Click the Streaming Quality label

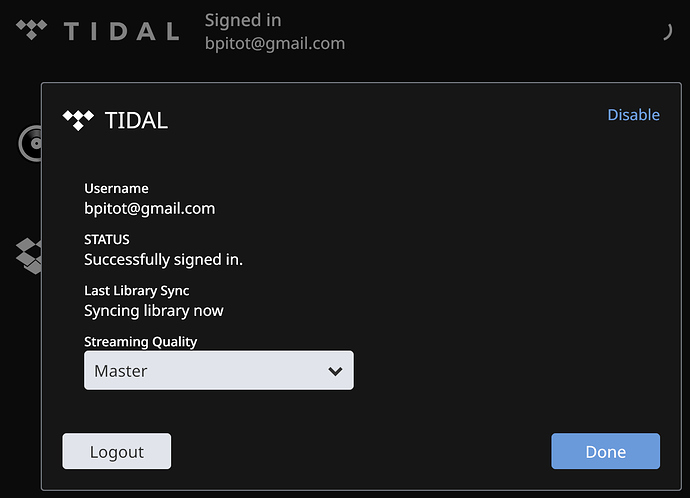140,342
